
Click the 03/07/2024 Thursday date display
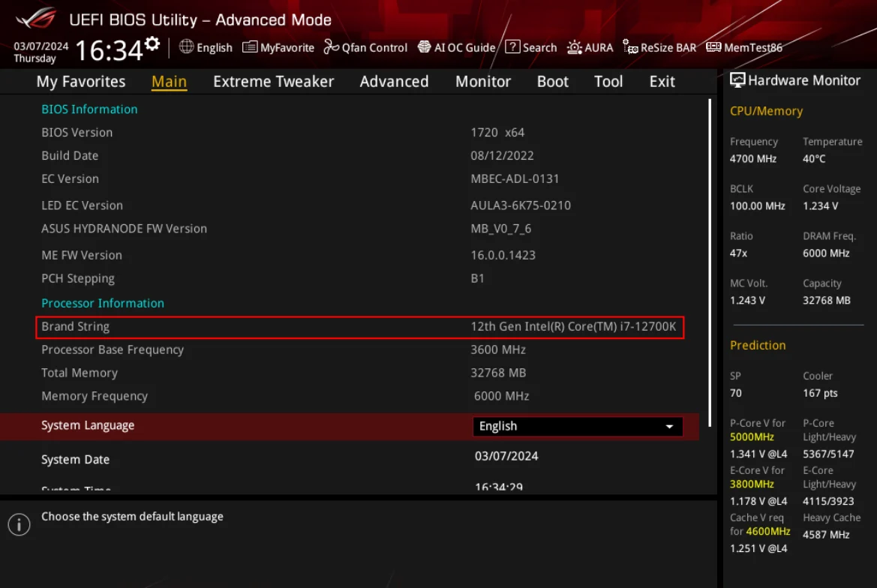coord(41,52)
